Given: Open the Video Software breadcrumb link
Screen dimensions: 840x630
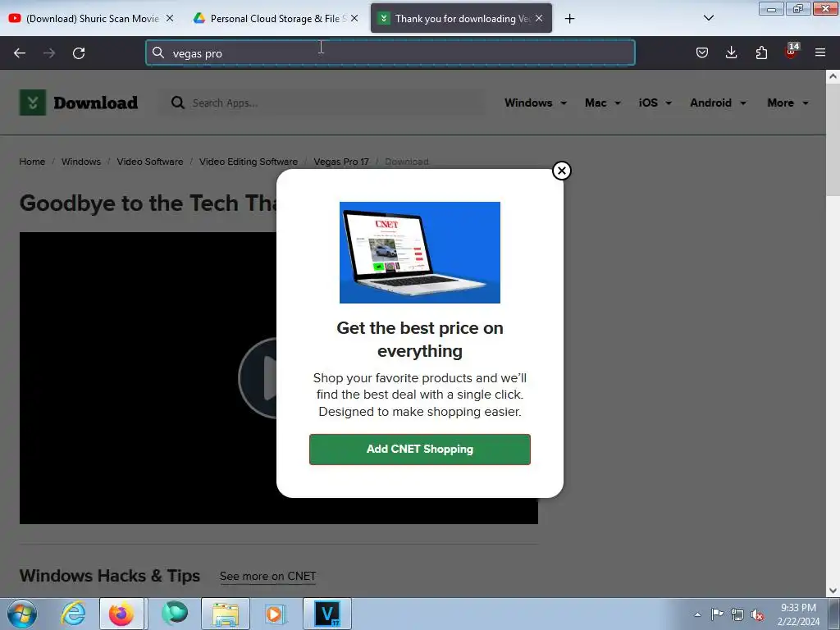Looking at the screenshot, I should pos(150,162).
